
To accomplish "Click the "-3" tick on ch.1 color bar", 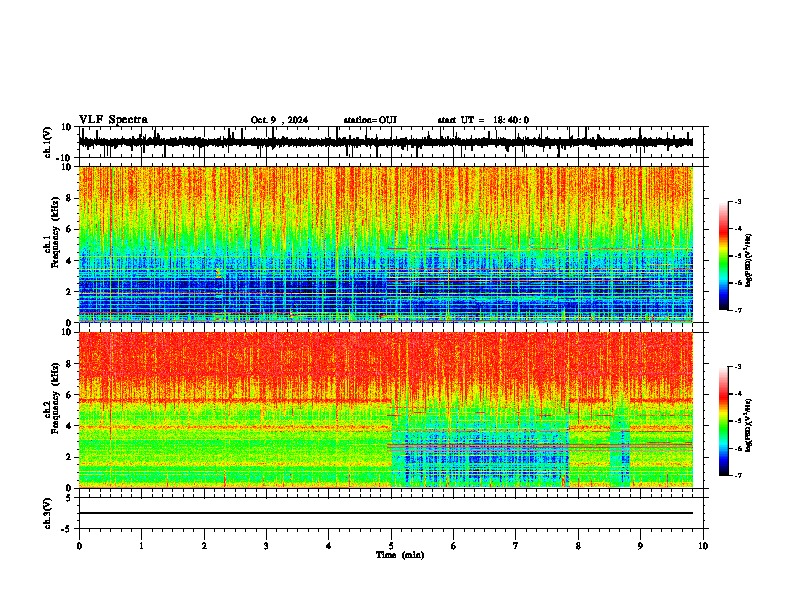I will tap(738, 202).
